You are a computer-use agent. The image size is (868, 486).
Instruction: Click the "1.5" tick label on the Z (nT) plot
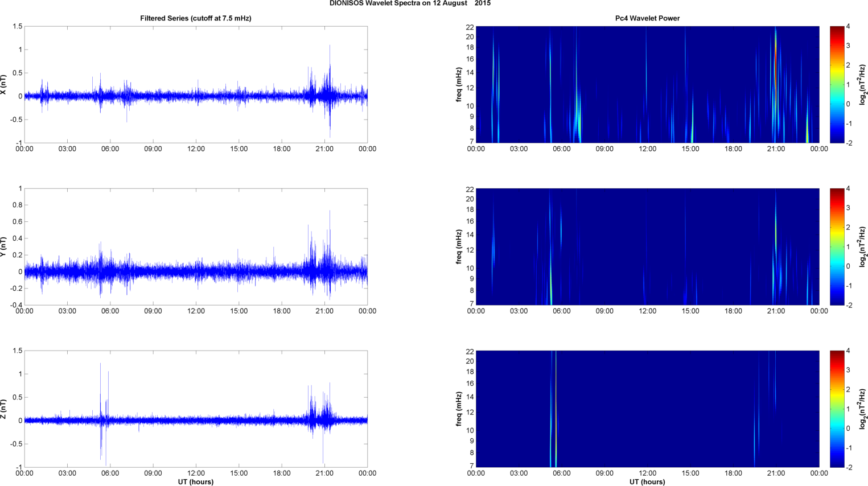tap(17, 351)
